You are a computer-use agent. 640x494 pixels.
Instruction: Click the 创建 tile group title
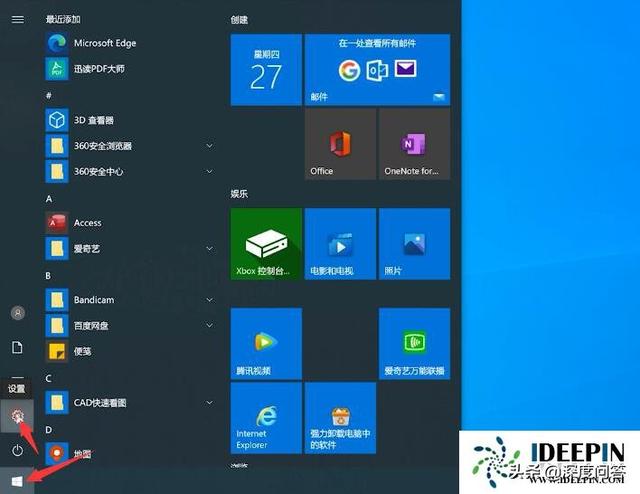[x=239, y=20]
